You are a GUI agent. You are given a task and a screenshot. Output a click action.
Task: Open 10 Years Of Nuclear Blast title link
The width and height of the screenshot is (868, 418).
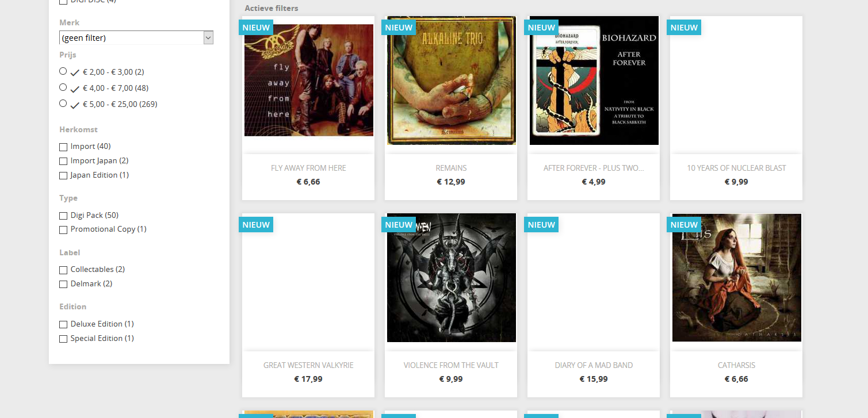click(736, 168)
